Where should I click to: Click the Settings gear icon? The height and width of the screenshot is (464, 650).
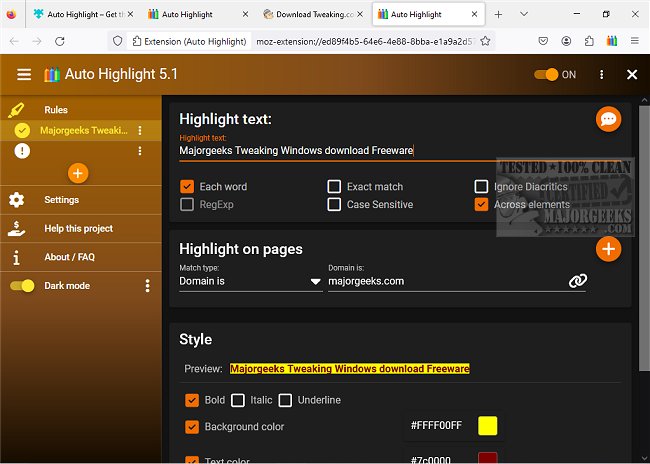(16, 200)
